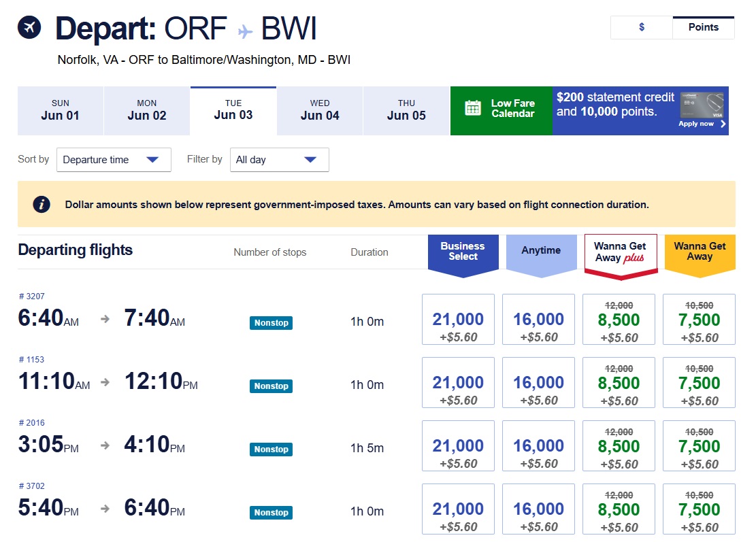This screenshot has height=542, width=756.
Task: Select the TUE Jun 03 date tab
Action: (233, 111)
